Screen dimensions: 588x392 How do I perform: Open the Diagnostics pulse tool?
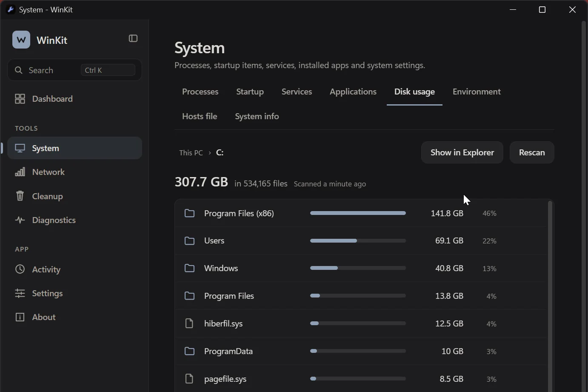(75, 220)
